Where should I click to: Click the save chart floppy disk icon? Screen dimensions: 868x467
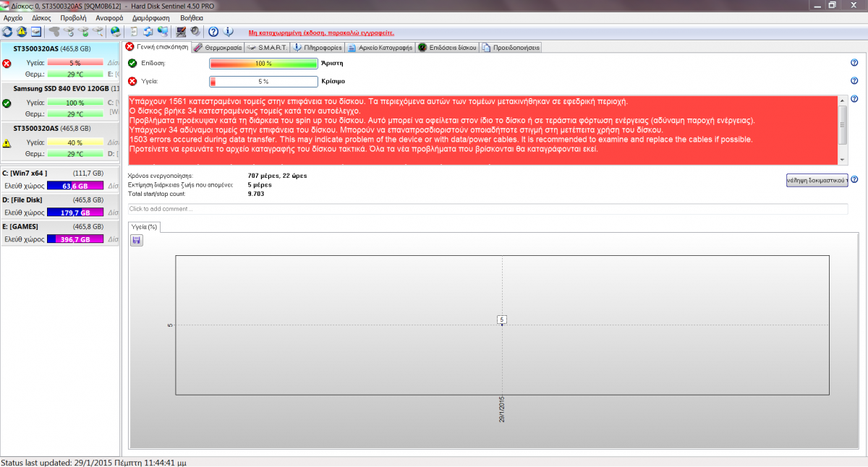tap(136, 240)
